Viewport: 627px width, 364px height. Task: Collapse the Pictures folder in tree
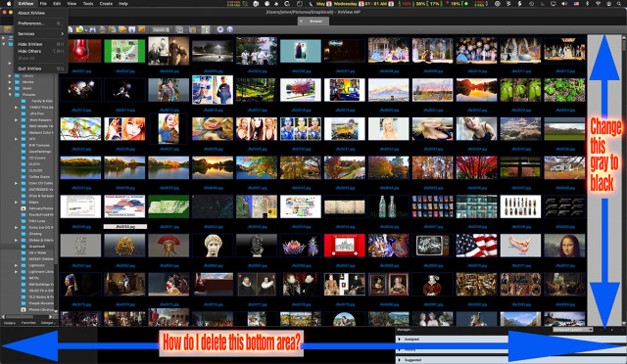(10, 95)
